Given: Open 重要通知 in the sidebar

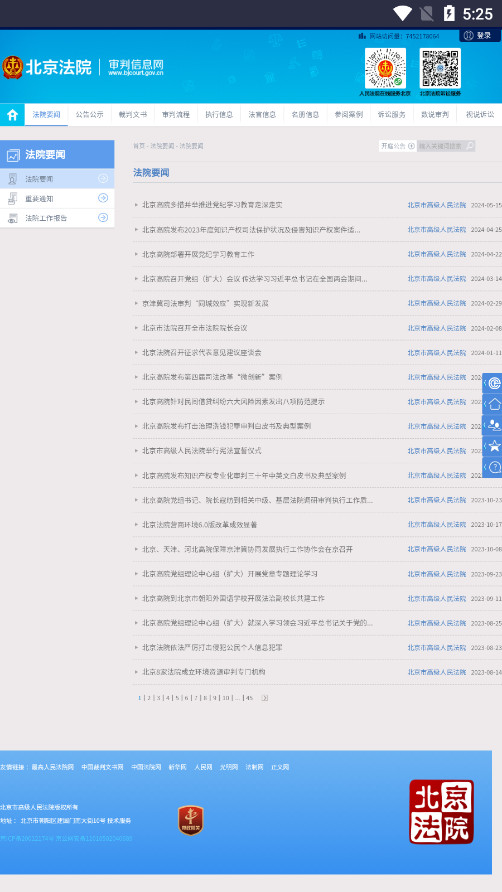Looking at the screenshot, I should [x=57, y=199].
